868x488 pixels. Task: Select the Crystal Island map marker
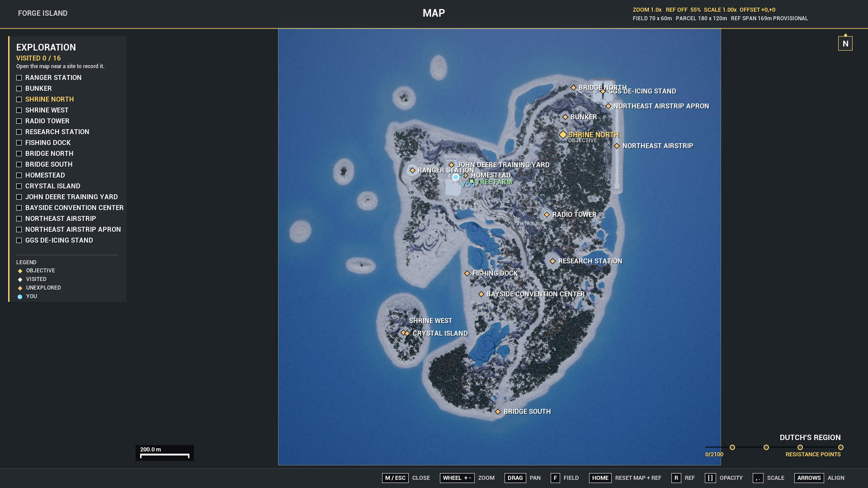407,333
